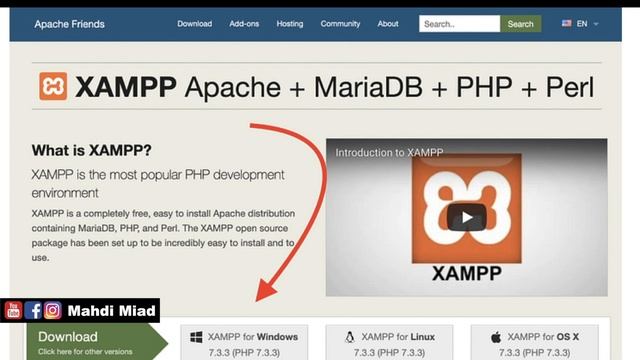Click the Windows logo icon
640x360 pixels.
(196, 337)
